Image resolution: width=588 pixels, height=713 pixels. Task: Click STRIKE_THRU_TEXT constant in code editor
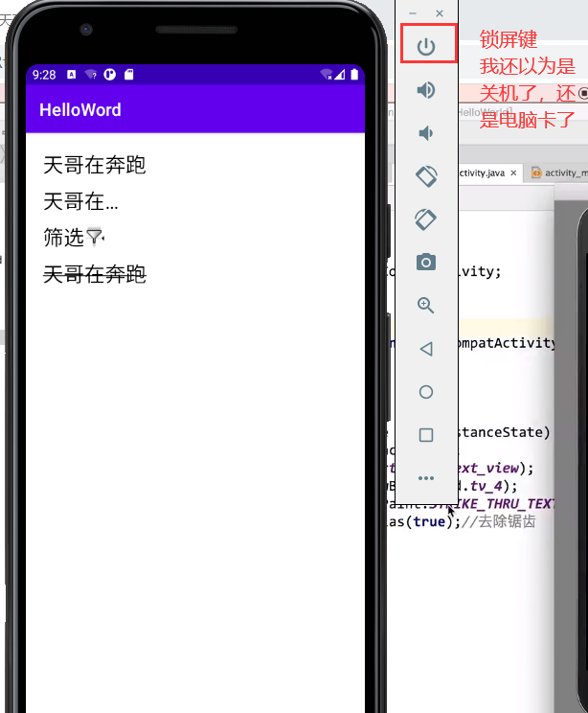pos(492,504)
